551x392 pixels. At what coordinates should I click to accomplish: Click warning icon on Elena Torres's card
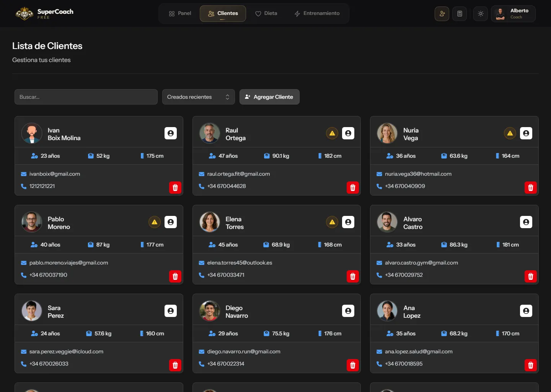point(332,222)
